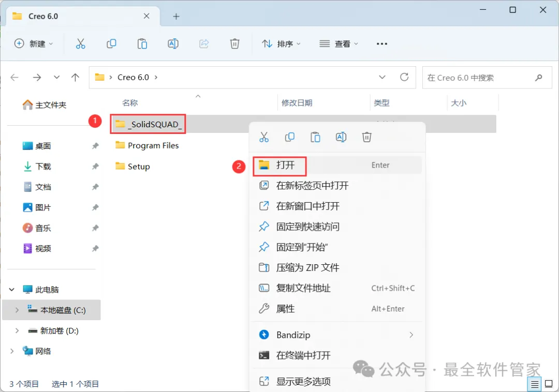Screen dimensions: 559x392
Task: Click the Delete trash icon in the top toolbar
Action: [x=234, y=44]
